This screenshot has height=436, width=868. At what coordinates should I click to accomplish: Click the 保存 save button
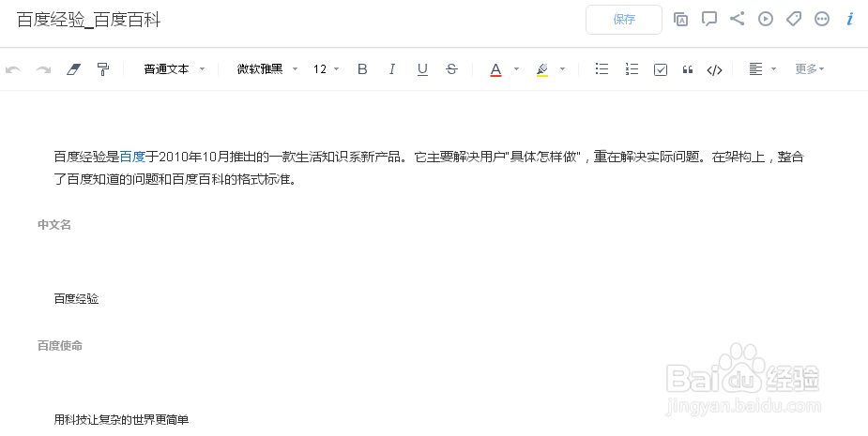point(624,20)
